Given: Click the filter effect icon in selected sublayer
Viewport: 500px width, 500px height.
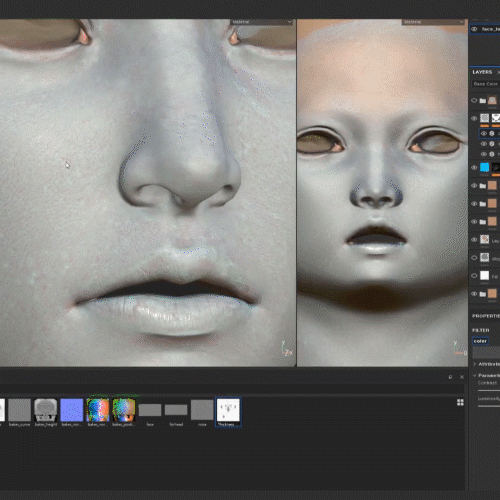Looking at the screenshot, I should pyautogui.click(x=492, y=133).
